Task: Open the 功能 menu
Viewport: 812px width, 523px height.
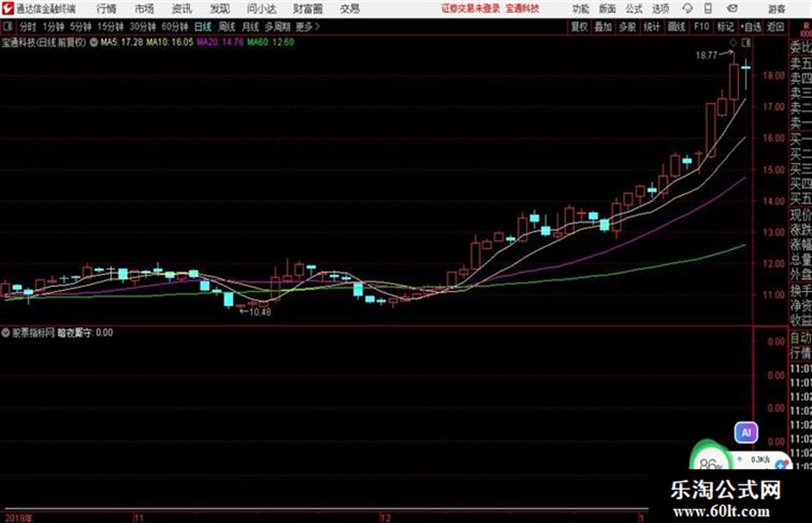Action: pyautogui.click(x=581, y=9)
